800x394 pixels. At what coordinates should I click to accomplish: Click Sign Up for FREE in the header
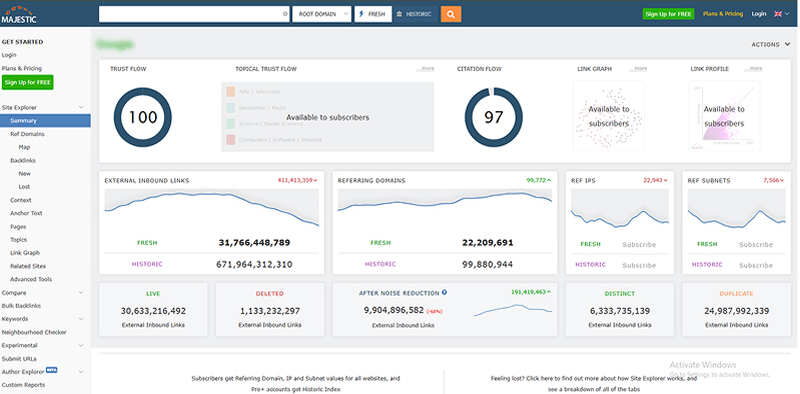tap(668, 14)
